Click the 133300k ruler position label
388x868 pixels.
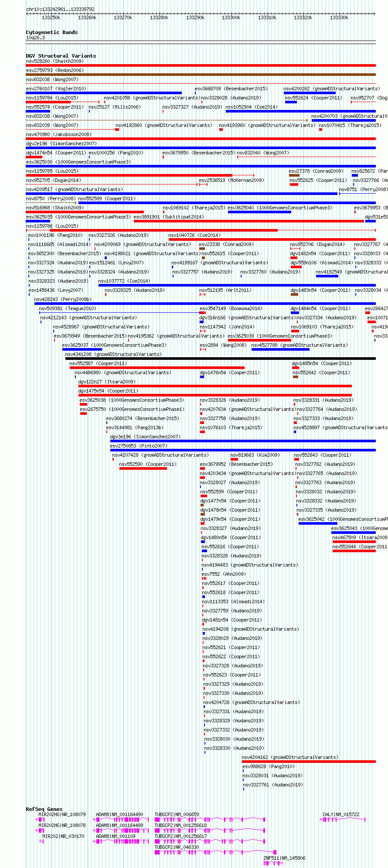tap(231, 17)
